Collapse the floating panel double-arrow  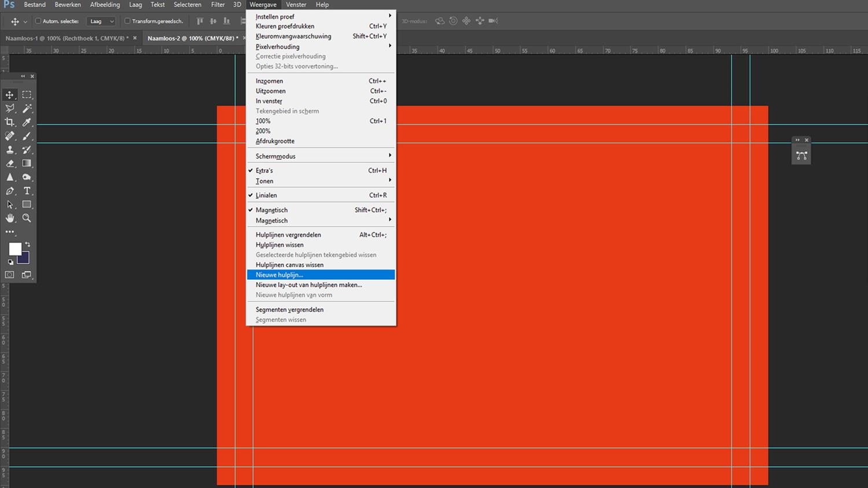797,140
